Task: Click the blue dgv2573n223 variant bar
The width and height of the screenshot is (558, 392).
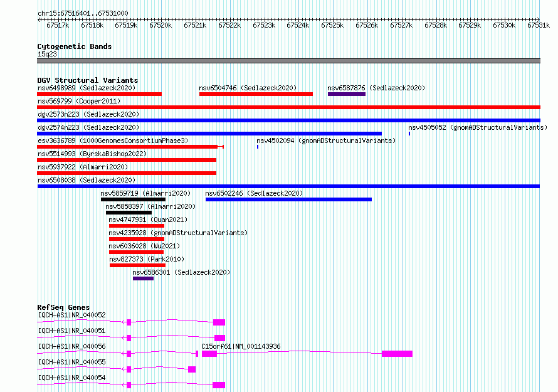Action: click(x=288, y=120)
